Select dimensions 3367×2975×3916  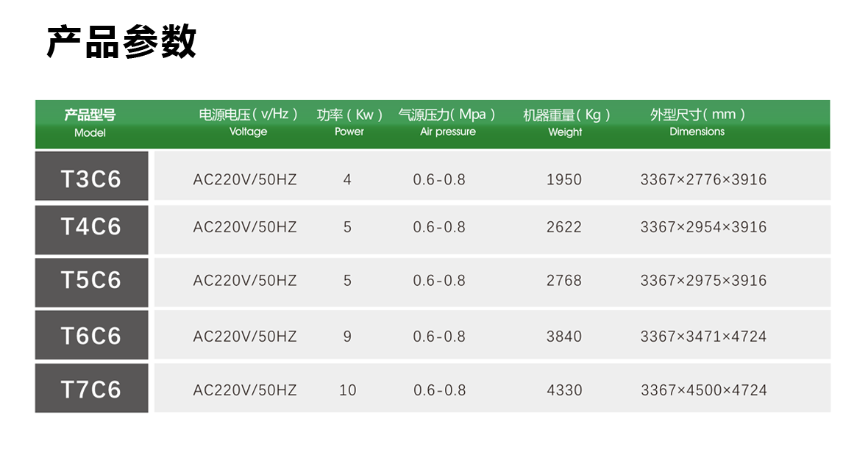pyautogui.click(x=703, y=281)
